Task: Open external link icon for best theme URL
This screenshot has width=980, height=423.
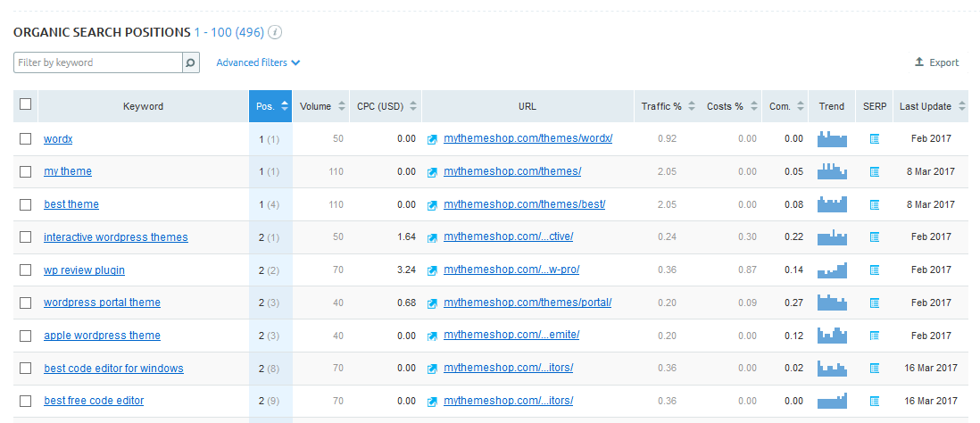Action: [432, 205]
